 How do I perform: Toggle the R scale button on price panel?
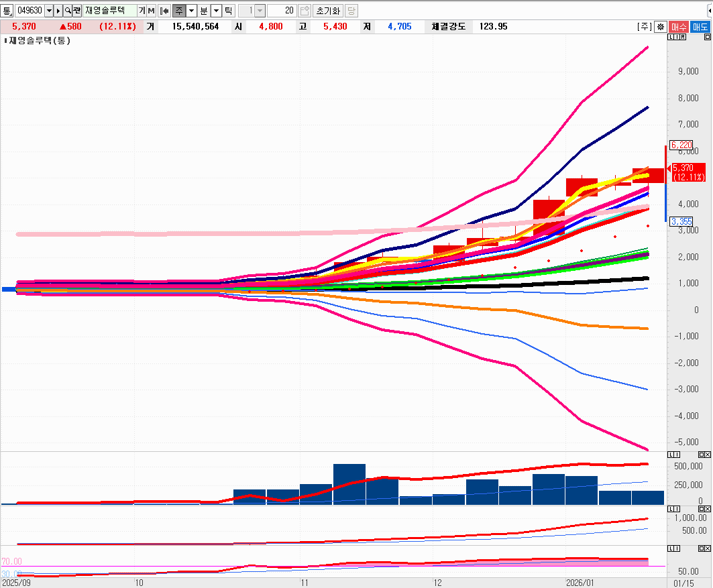pyautogui.click(x=683, y=37)
